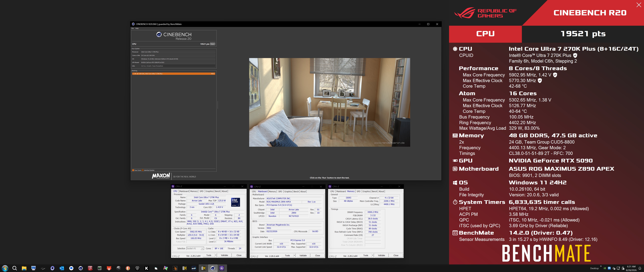This screenshot has height=272, width=644.
Task: Click the taskbar clock showing 6:31 AM
Action: click(x=631, y=268)
